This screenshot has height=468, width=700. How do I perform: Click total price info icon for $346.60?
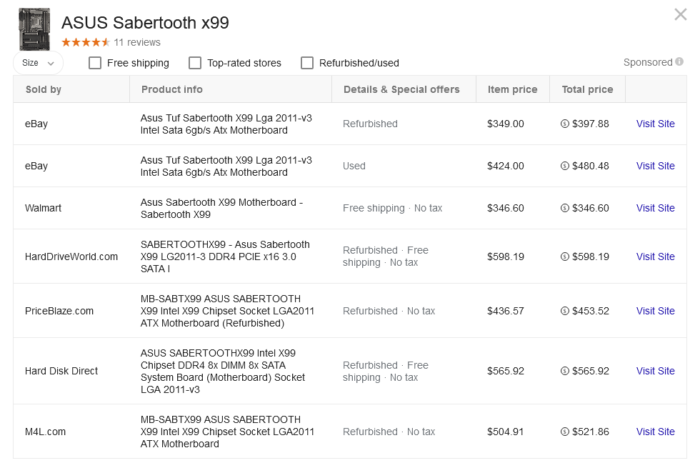coord(566,208)
